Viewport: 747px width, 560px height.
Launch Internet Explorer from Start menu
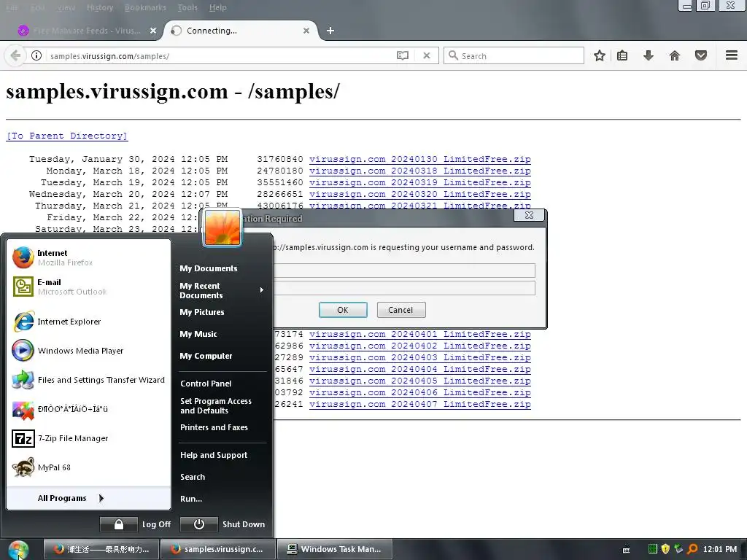pyautogui.click(x=88, y=322)
